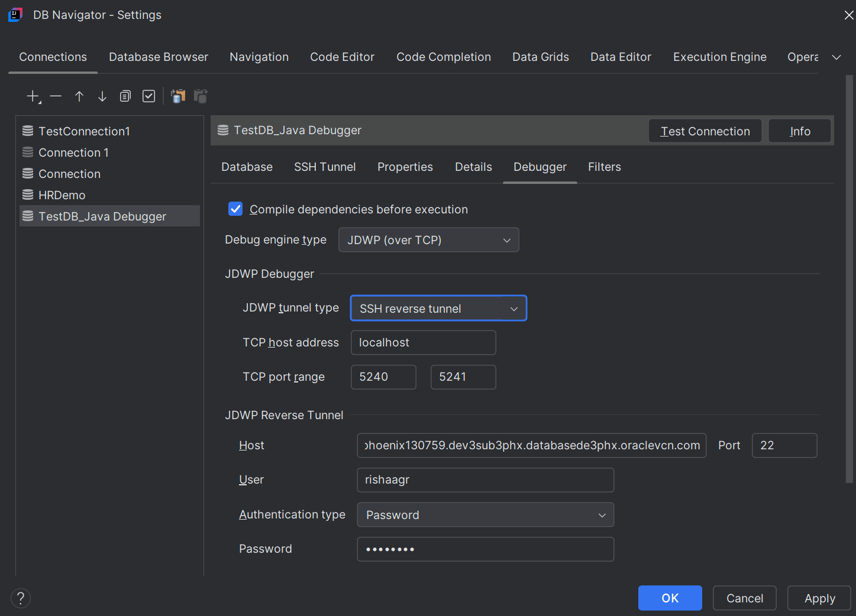856x616 pixels.
Task: Click the checkmark box toolbar icon
Action: point(149,96)
